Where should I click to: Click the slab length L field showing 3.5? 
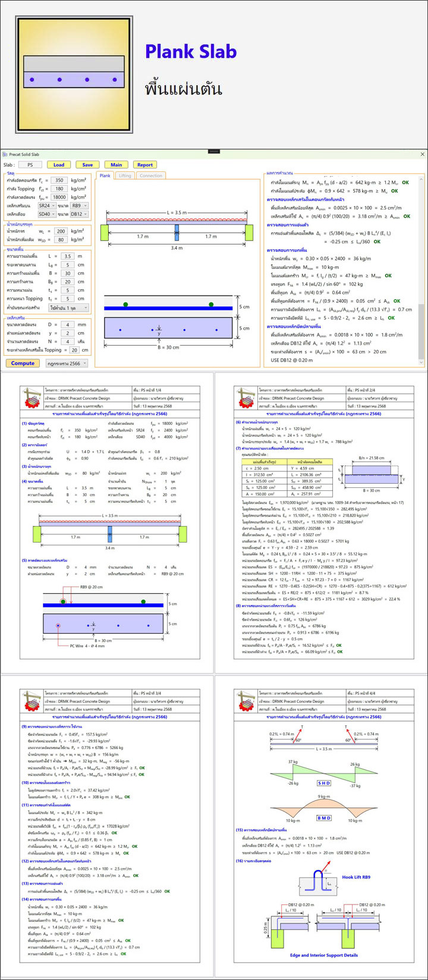69,256
